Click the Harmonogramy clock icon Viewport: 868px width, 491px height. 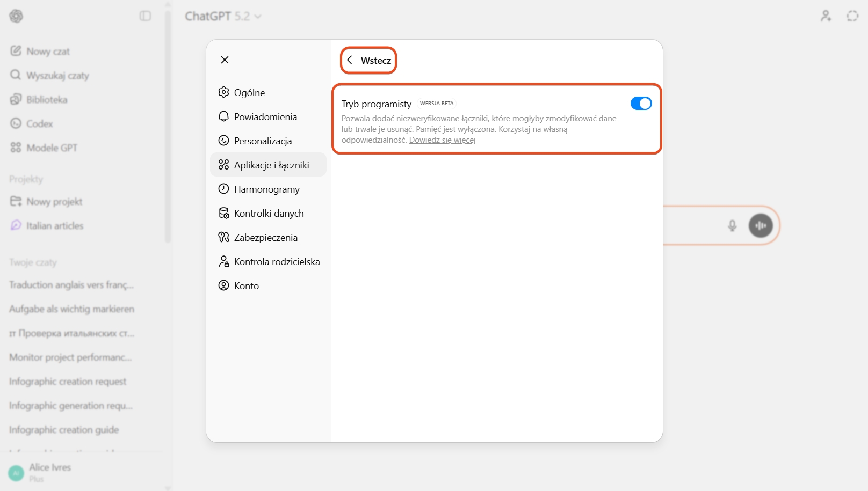coord(223,189)
